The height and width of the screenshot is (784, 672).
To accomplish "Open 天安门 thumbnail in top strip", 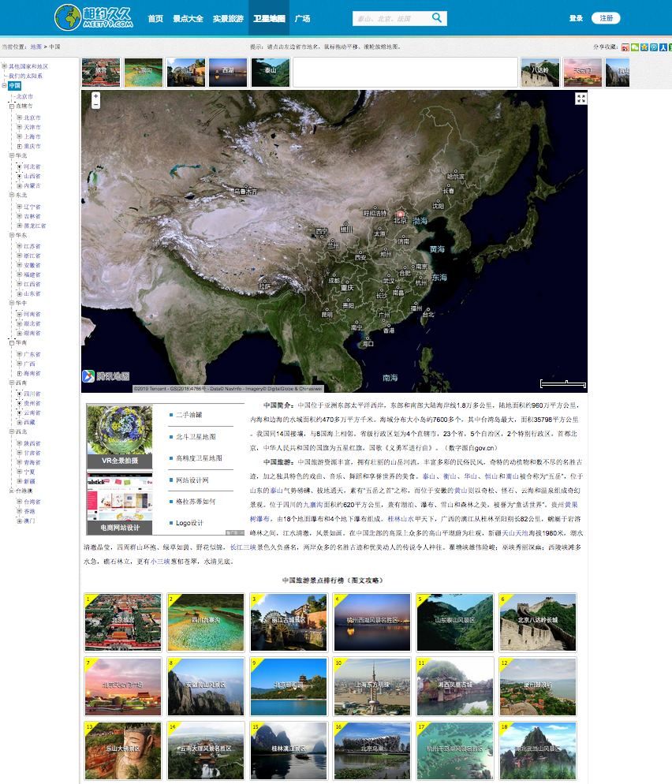I will point(583,73).
